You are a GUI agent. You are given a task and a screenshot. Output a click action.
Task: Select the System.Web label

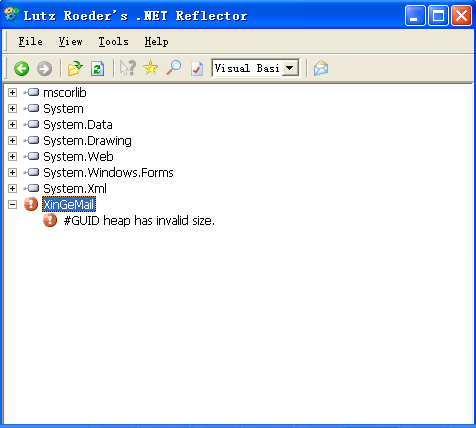(x=78, y=157)
